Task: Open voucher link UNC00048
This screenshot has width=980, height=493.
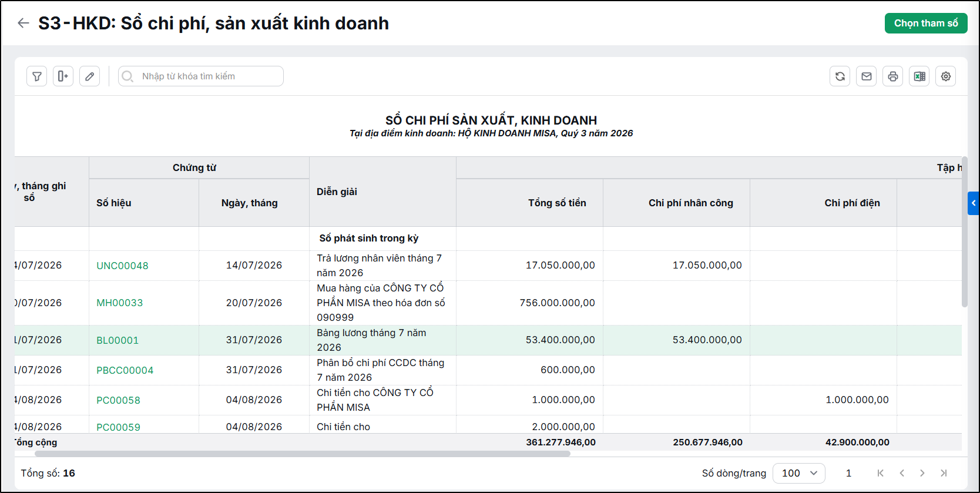Action: point(122,266)
